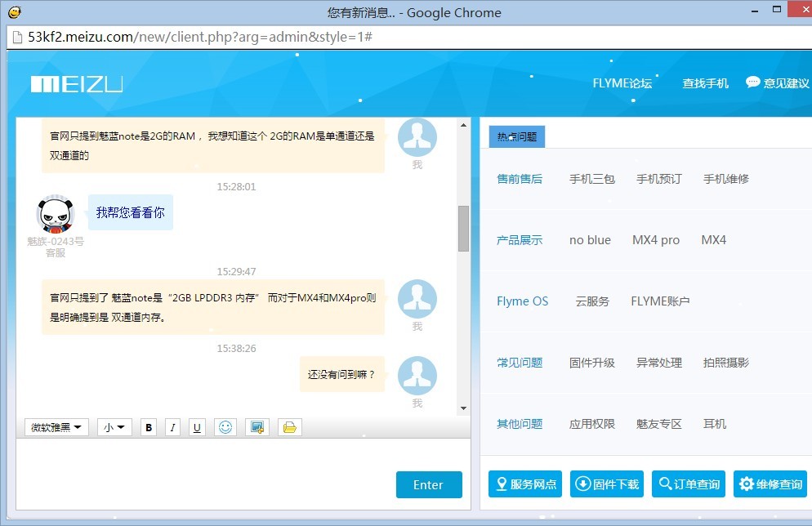Image resolution: width=812 pixels, height=526 pixels.
Task: Click the chat scrollbar thumb
Action: coord(463,229)
